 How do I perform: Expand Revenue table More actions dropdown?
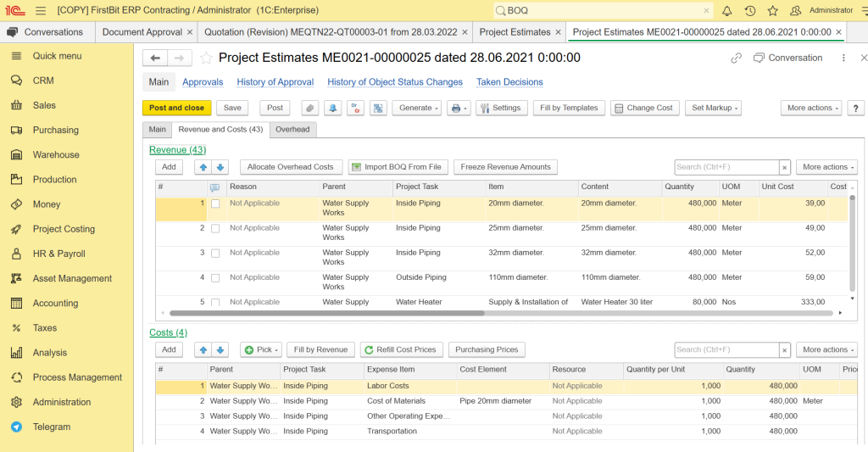pyautogui.click(x=827, y=167)
